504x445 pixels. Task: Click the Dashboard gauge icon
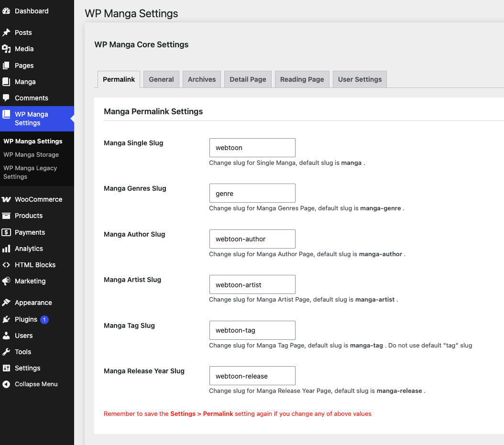[x=6, y=11]
